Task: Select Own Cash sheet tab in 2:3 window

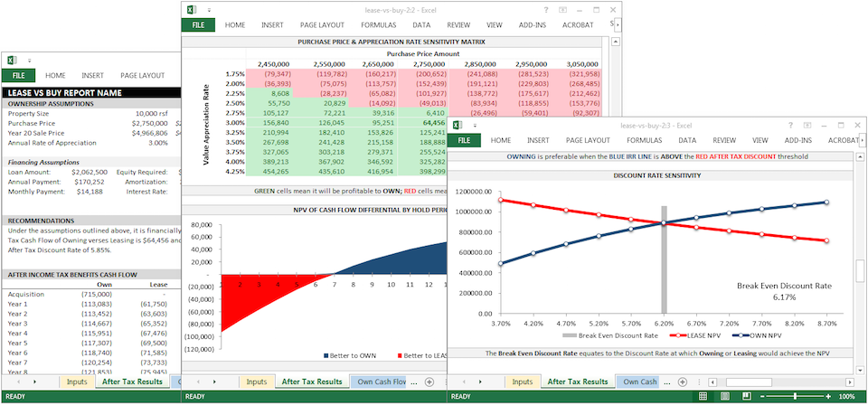Action: pos(640,381)
